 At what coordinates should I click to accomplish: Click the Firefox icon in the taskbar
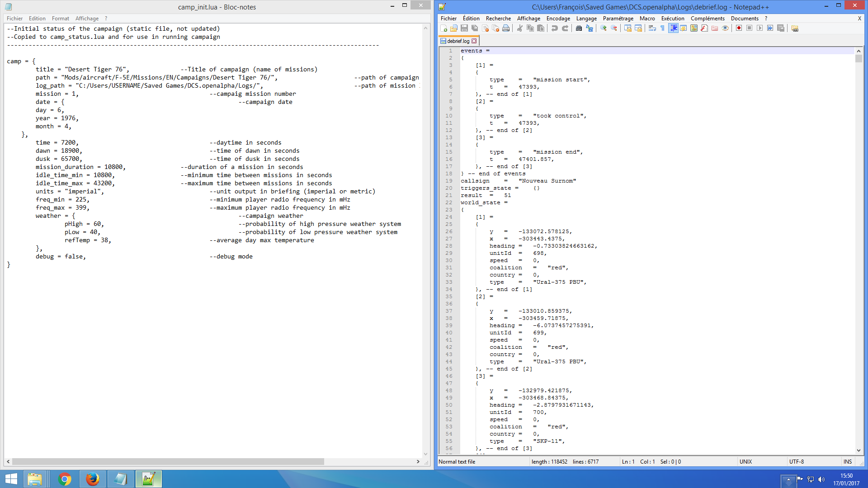pyautogui.click(x=92, y=479)
